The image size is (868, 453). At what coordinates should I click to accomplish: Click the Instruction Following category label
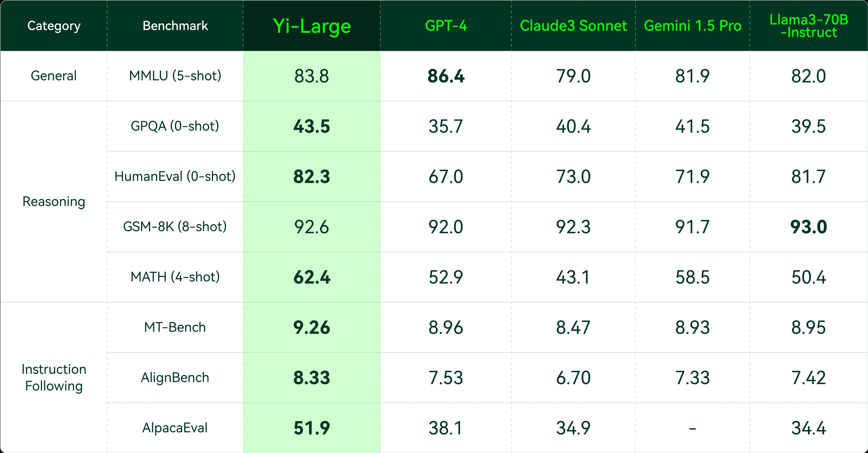(x=54, y=378)
